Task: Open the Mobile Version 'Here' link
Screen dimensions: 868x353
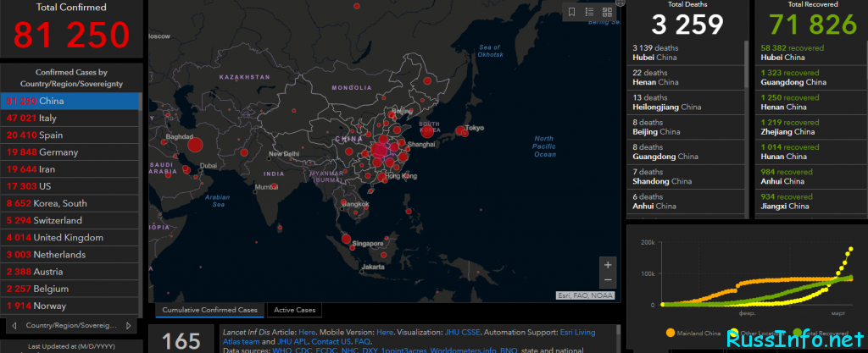Action: tap(385, 333)
